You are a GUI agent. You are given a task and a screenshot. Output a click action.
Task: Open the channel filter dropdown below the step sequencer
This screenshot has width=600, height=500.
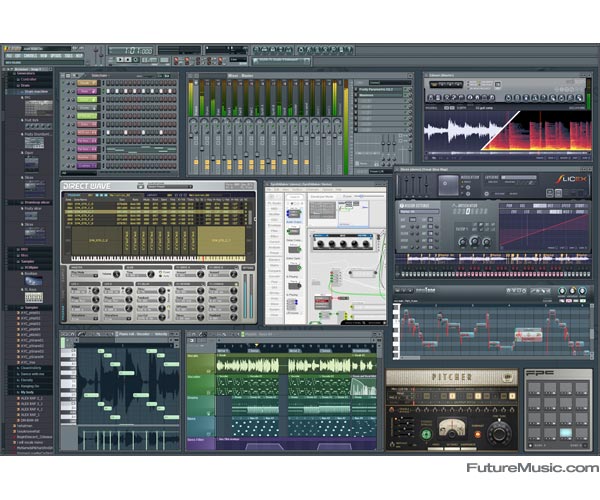(79, 173)
